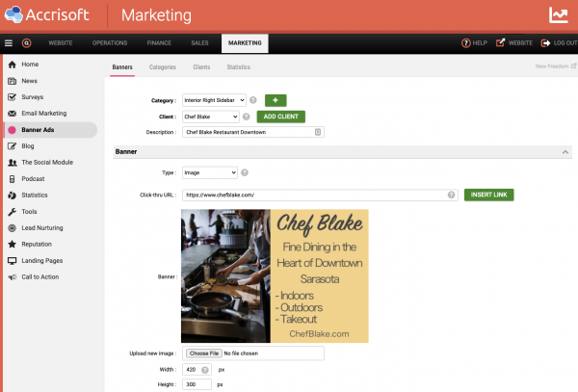
Task: Click help icon next to Client dropdown
Action: coord(247,117)
